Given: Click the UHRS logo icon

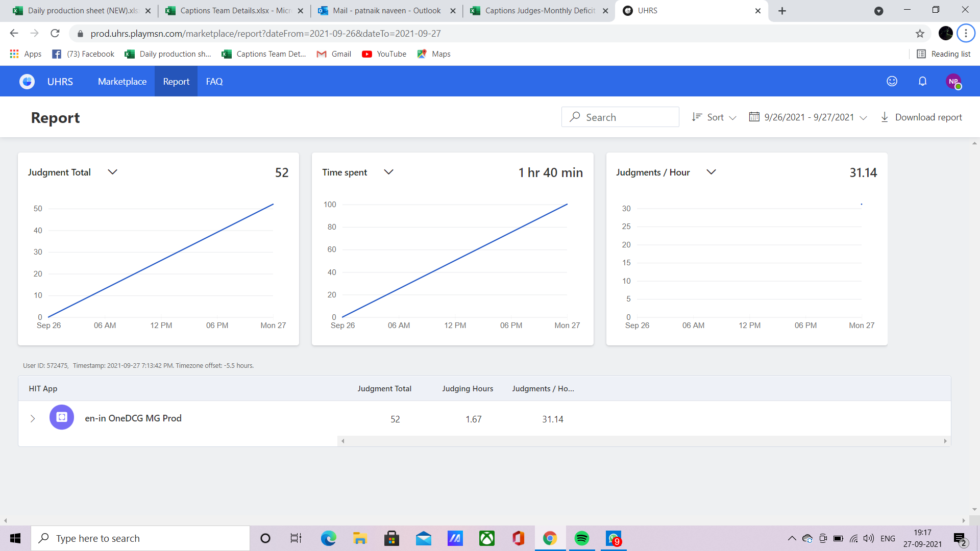Looking at the screenshot, I should point(27,82).
